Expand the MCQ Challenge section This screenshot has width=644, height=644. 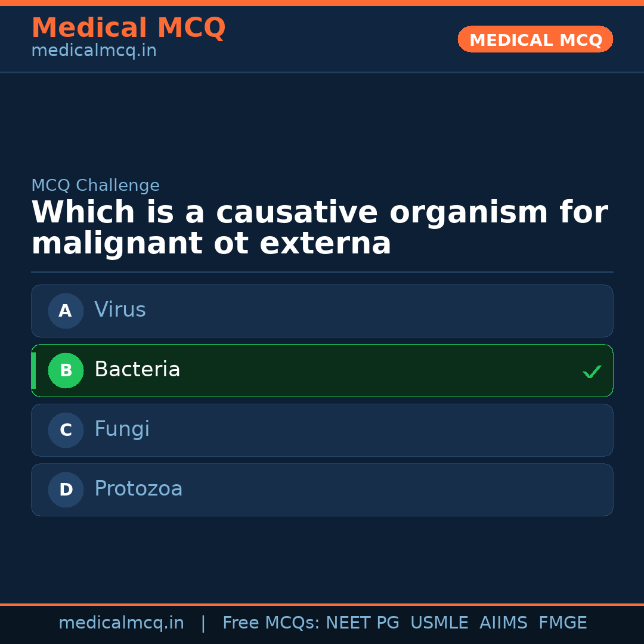point(95,185)
